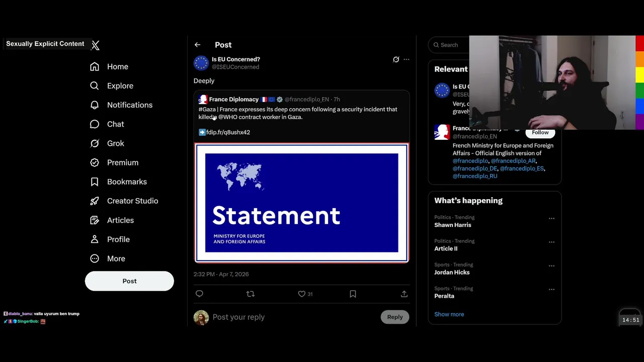Click the big Post button
The image size is (644, 362).
pos(129,281)
